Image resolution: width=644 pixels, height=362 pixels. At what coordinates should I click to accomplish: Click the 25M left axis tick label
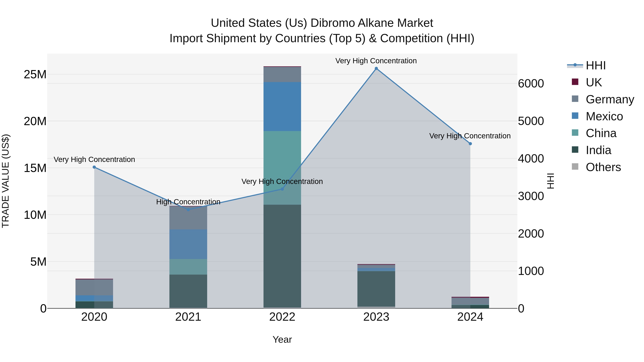click(35, 74)
